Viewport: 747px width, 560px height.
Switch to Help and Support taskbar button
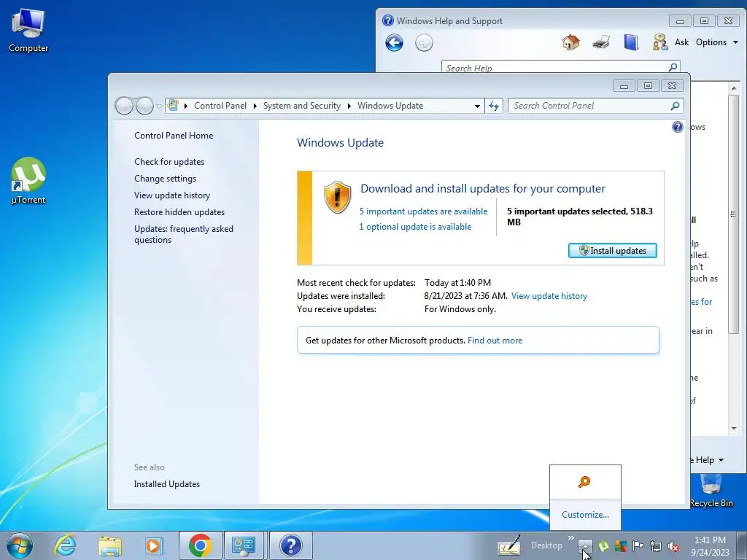tap(290, 545)
